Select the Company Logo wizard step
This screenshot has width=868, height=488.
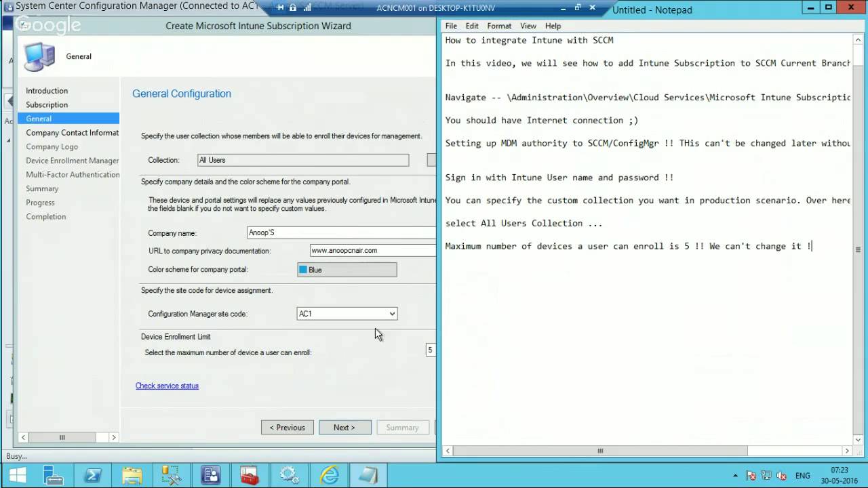click(x=52, y=147)
